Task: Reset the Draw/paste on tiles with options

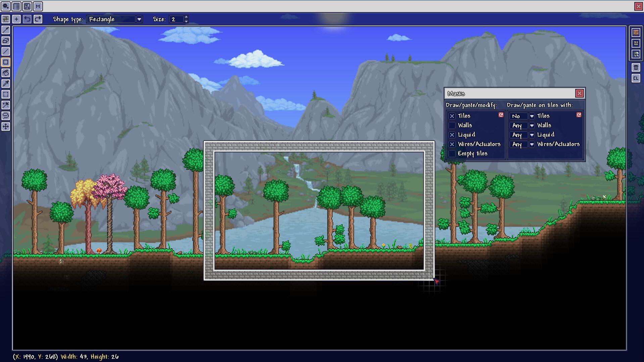Action: (579, 115)
